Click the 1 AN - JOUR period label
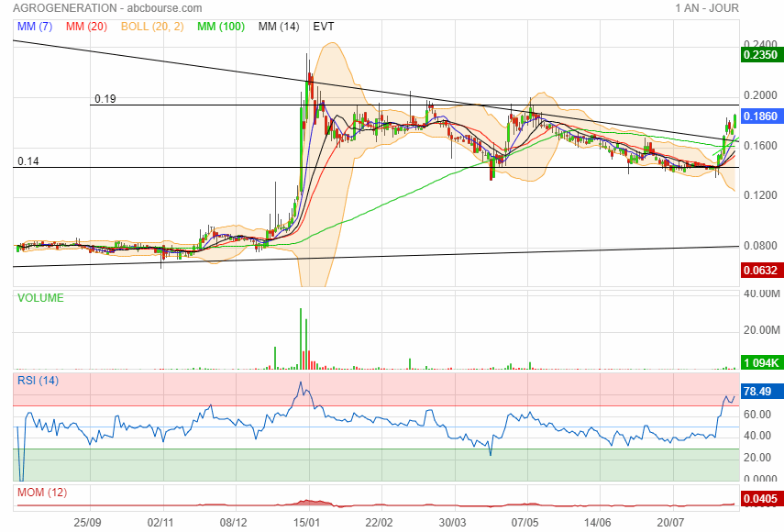Image resolution: width=784 pixels, height=532 pixels. (x=706, y=8)
